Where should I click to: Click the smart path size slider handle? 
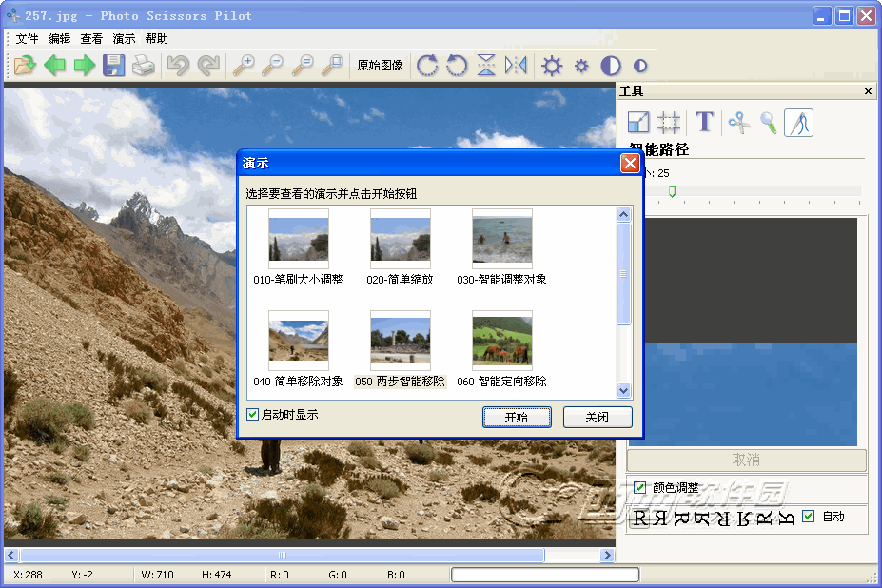672,192
